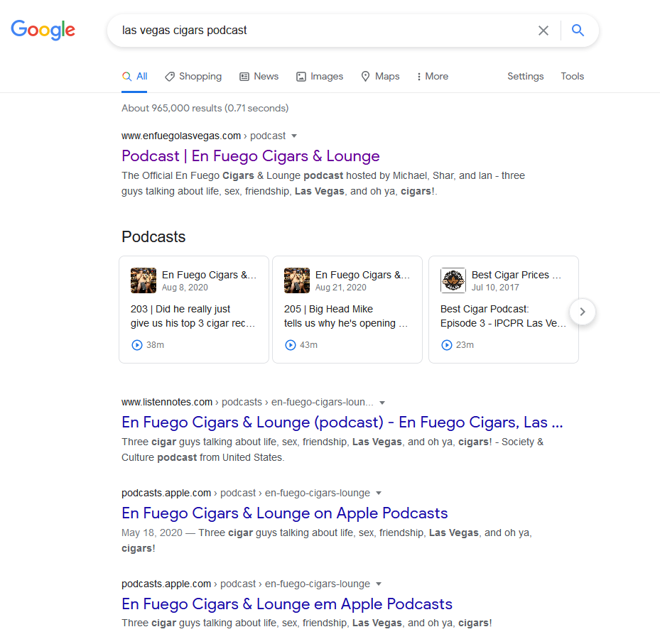Image resolution: width=660 pixels, height=644 pixels.
Task: Open search Settings
Action: coord(525,76)
